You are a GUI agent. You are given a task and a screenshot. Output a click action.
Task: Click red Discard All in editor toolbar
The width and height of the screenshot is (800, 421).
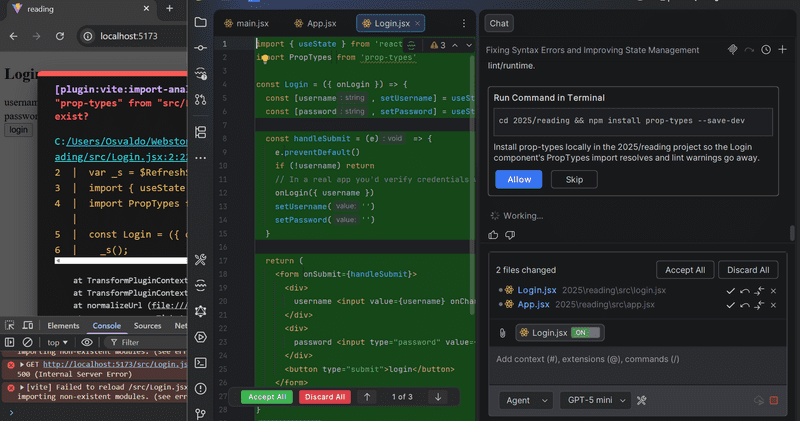(x=325, y=397)
